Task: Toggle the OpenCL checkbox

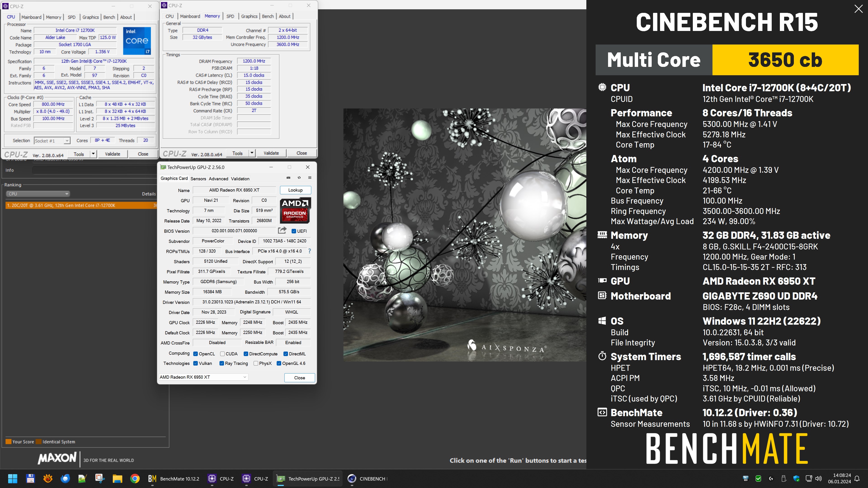Action: pyautogui.click(x=196, y=354)
